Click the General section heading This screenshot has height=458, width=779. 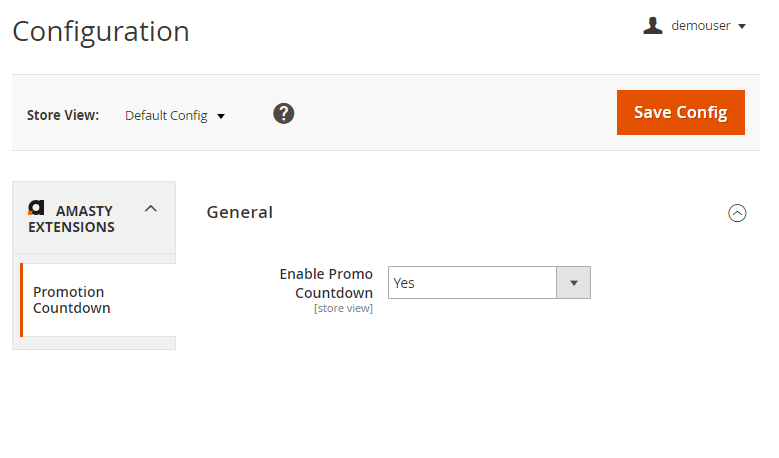tap(240, 212)
